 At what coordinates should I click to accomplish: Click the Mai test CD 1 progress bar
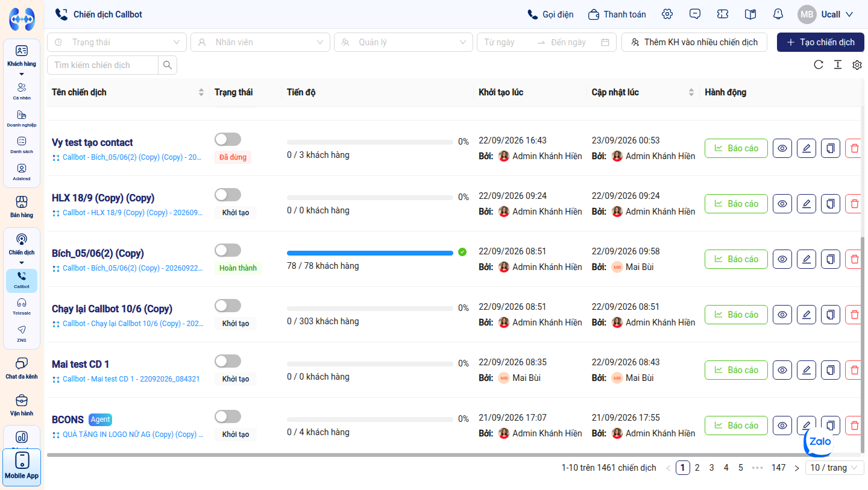pos(370,364)
